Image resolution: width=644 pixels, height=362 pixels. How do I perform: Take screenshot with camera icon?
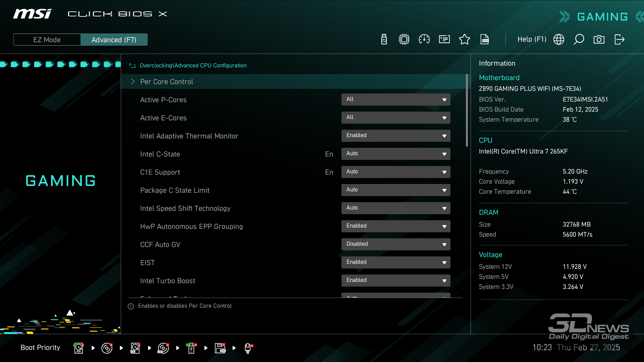pos(599,40)
